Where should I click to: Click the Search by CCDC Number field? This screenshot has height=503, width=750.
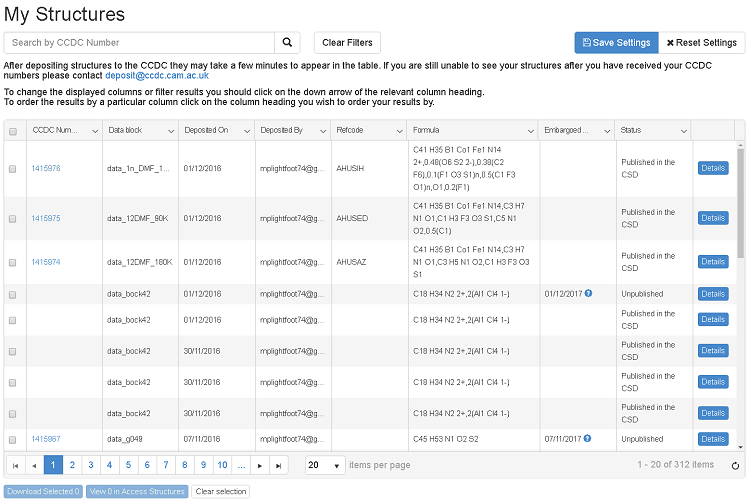click(x=139, y=43)
